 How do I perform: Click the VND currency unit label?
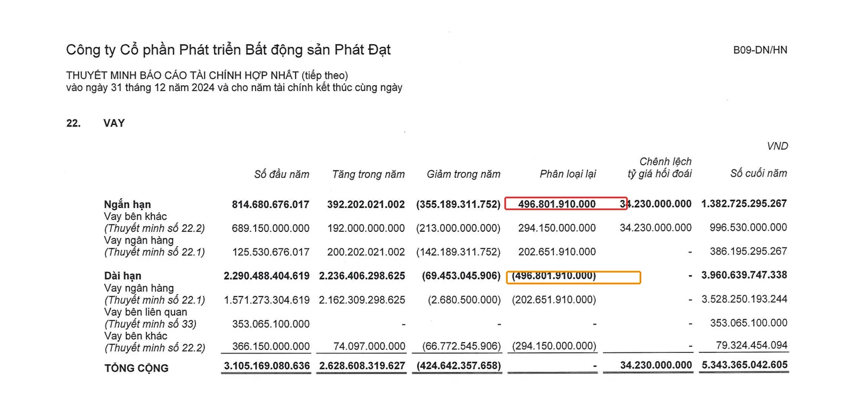[777, 146]
